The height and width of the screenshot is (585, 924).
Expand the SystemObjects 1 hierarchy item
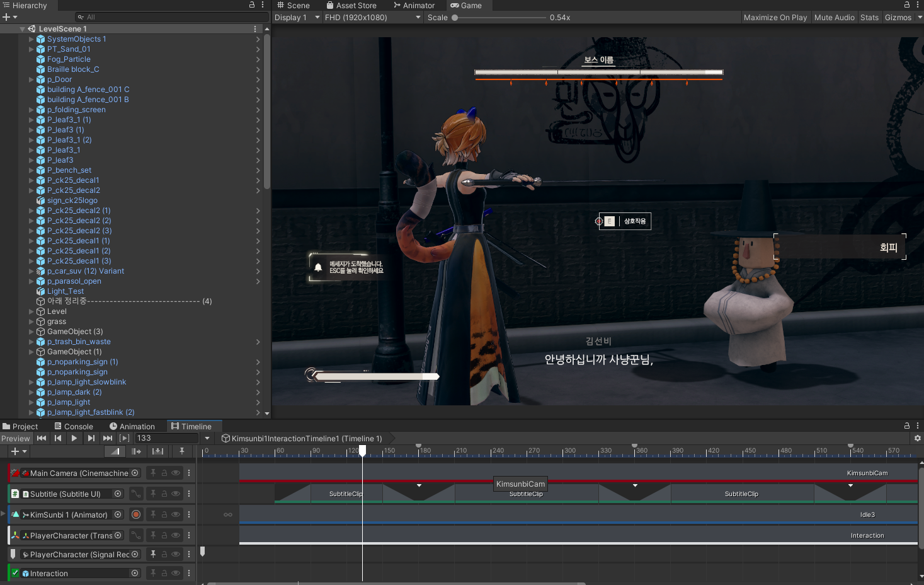pyautogui.click(x=31, y=39)
